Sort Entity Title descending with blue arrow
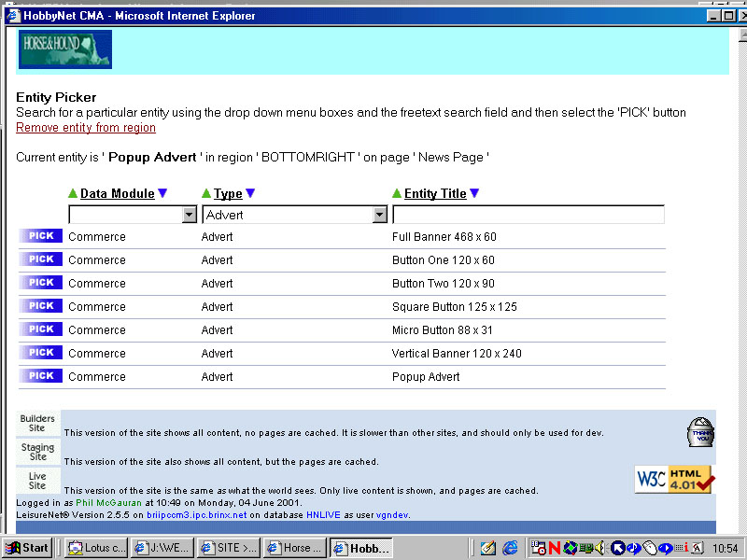The width and height of the screenshot is (747, 560). (474, 193)
